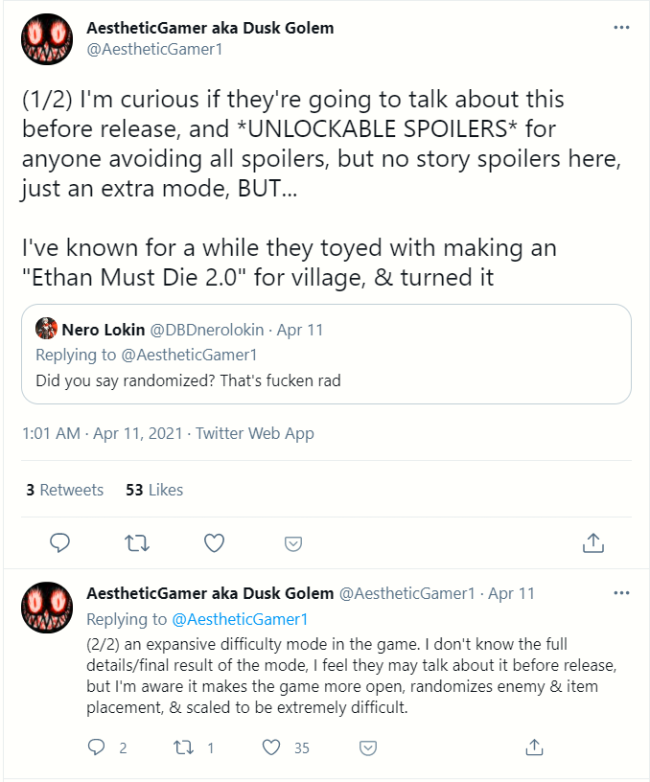Like the (2/2) tweet with 35 likes
The width and height of the screenshot is (650, 782).
[x=271, y=747]
